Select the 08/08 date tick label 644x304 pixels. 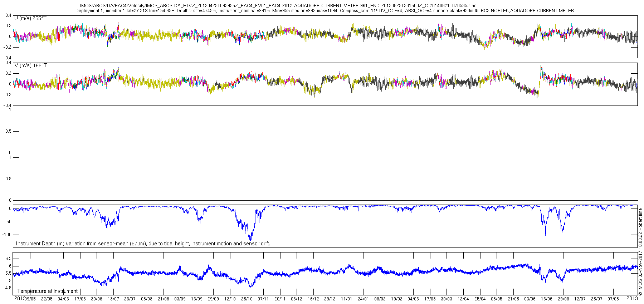[147, 299]
